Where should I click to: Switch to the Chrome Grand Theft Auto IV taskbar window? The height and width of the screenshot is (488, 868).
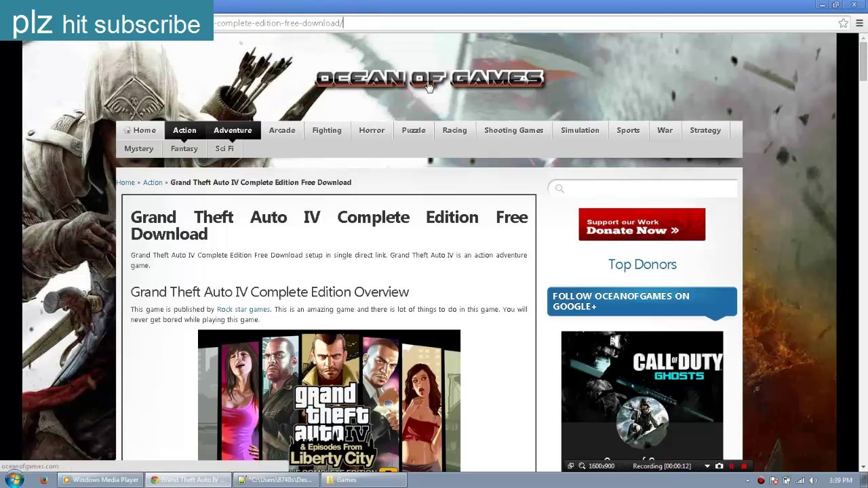(189, 480)
